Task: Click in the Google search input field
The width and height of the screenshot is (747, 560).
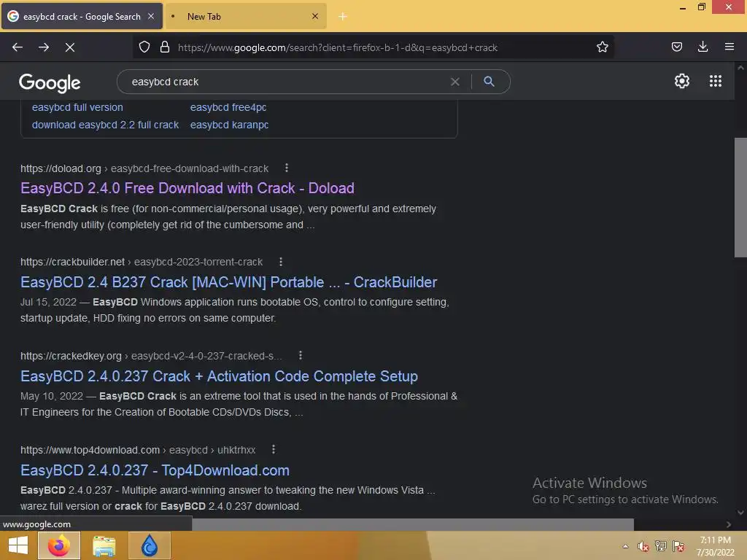Action: pyautogui.click(x=286, y=82)
